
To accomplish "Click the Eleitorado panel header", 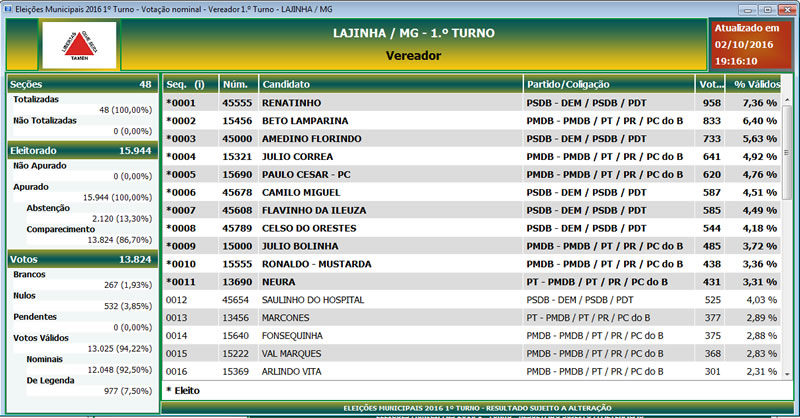I will pos(82,151).
